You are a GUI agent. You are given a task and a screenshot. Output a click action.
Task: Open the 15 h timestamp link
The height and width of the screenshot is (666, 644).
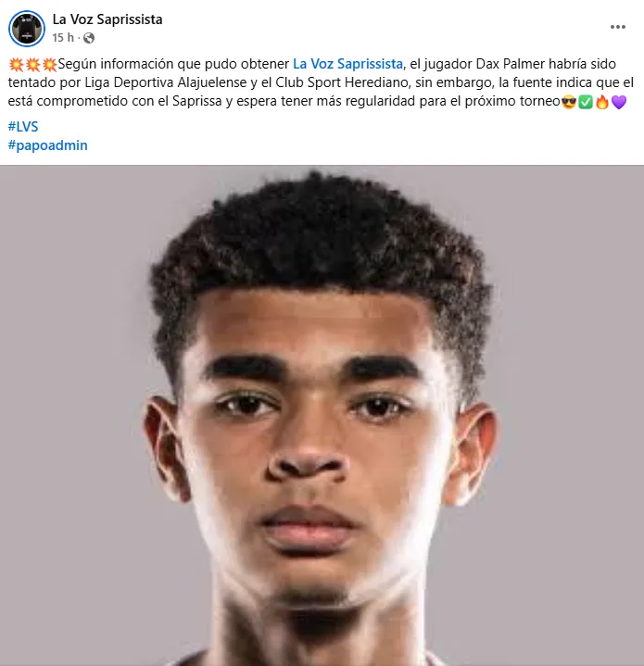point(63,38)
